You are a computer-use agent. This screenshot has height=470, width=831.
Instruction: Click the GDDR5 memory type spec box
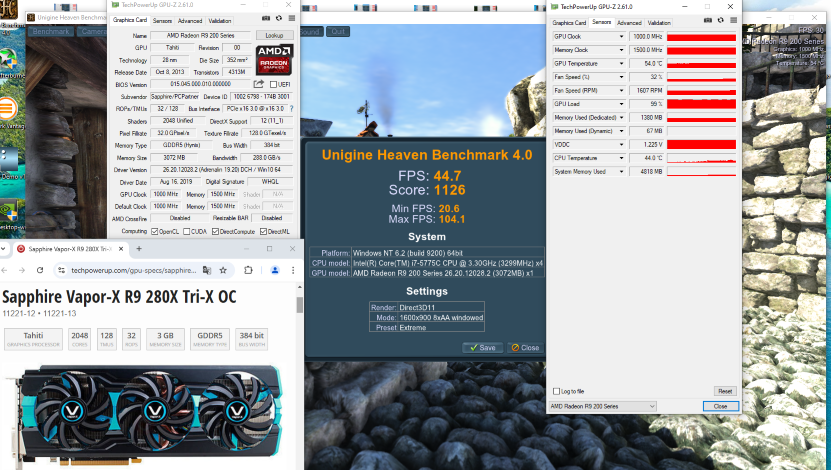coord(210,339)
